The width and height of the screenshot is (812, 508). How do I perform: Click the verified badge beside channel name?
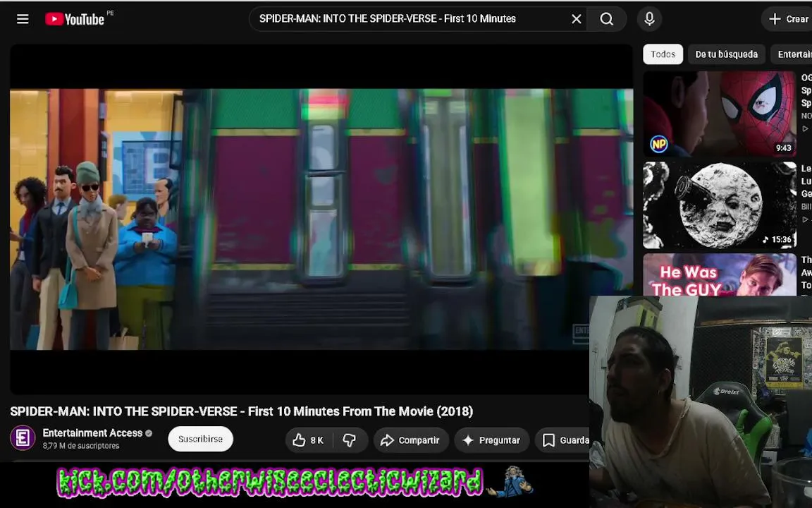(x=149, y=433)
